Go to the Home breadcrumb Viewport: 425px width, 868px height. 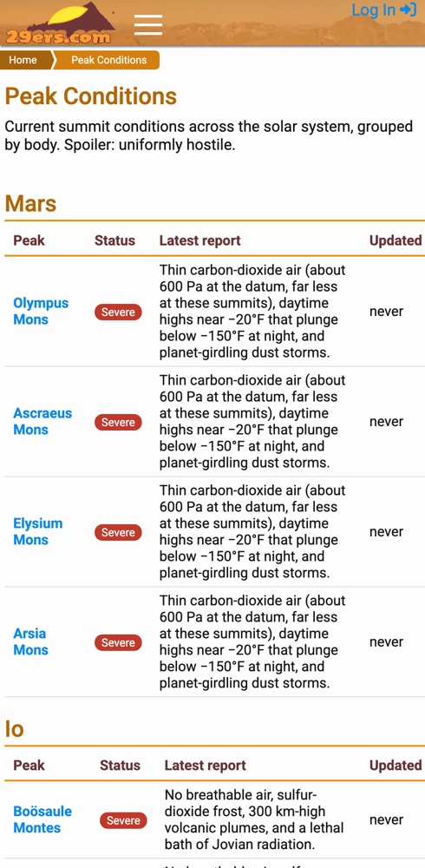(x=23, y=60)
